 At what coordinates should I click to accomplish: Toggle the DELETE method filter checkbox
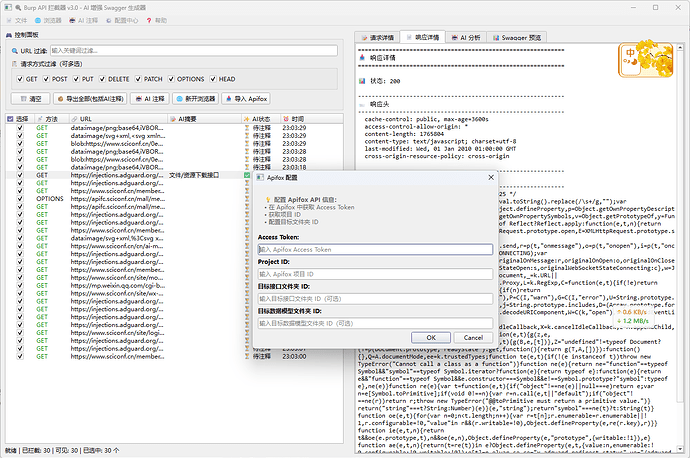tap(103, 79)
